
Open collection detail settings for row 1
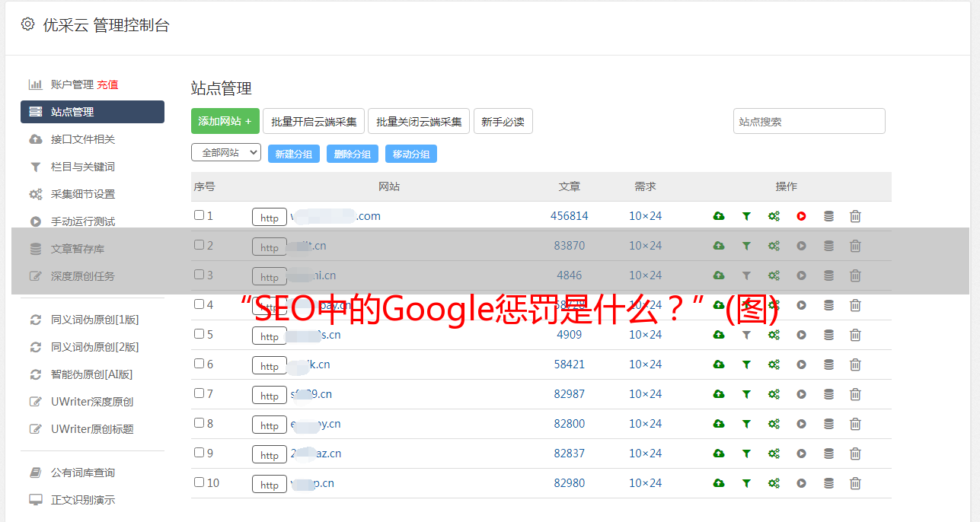click(x=774, y=216)
